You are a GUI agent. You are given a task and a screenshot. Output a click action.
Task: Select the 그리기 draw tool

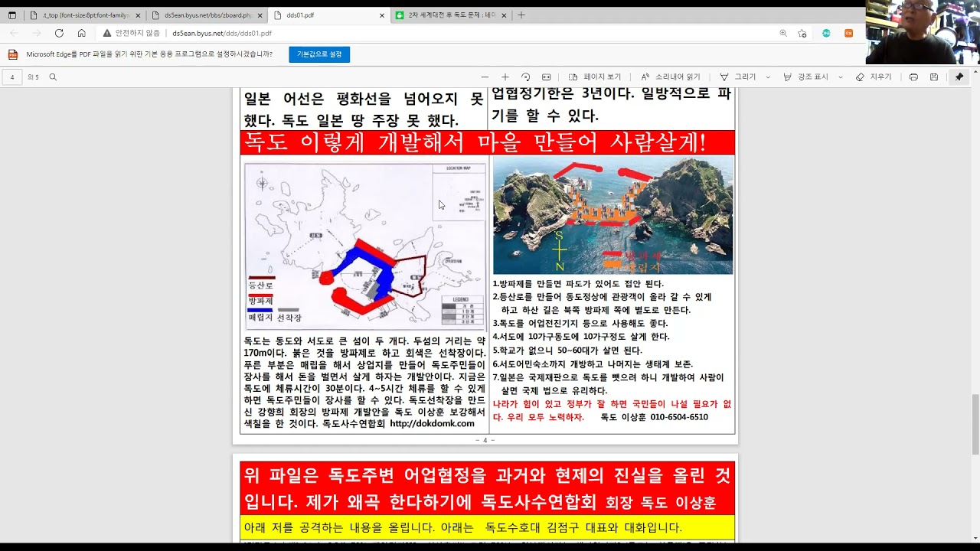(x=738, y=77)
